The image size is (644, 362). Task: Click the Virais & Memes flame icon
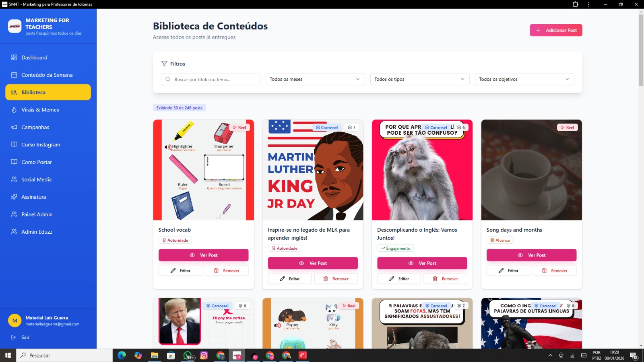coord(14,110)
